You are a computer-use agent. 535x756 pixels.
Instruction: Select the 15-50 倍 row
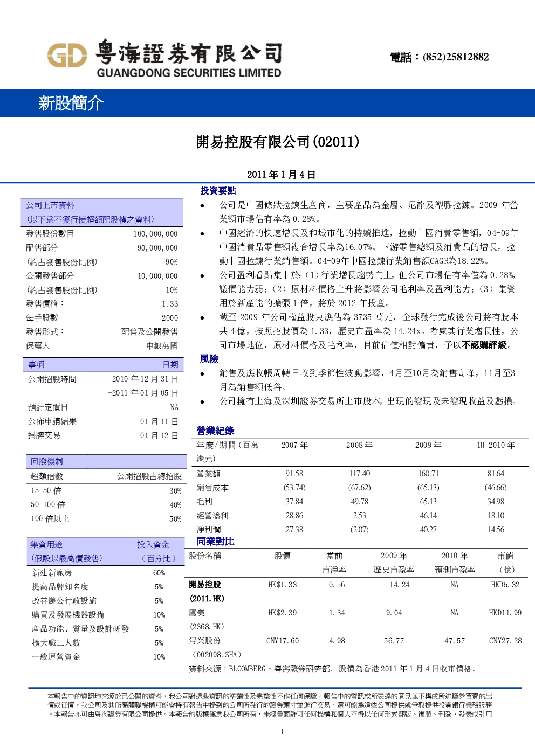click(x=106, y=491)
